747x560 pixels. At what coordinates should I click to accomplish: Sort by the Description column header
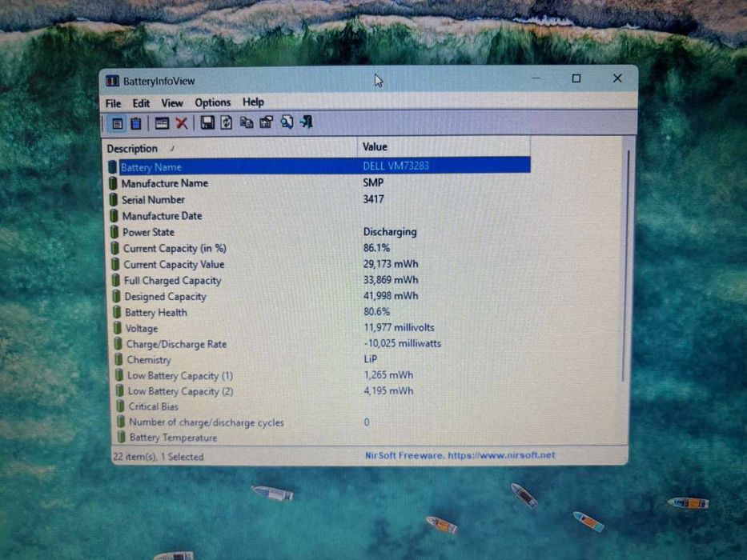click(230, 148)
